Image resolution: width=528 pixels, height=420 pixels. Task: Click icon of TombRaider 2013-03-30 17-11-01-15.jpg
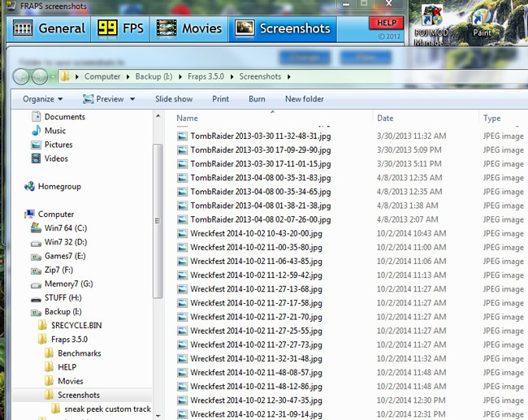182,164
